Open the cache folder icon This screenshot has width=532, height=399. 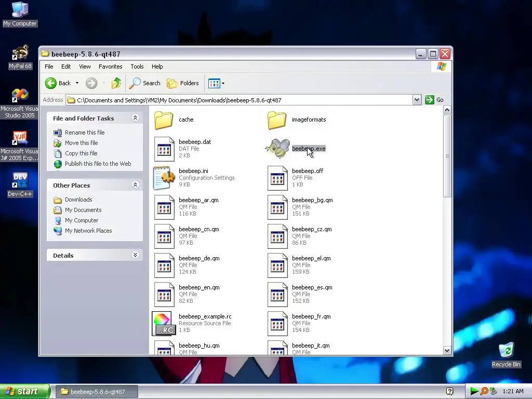point(164,120)
